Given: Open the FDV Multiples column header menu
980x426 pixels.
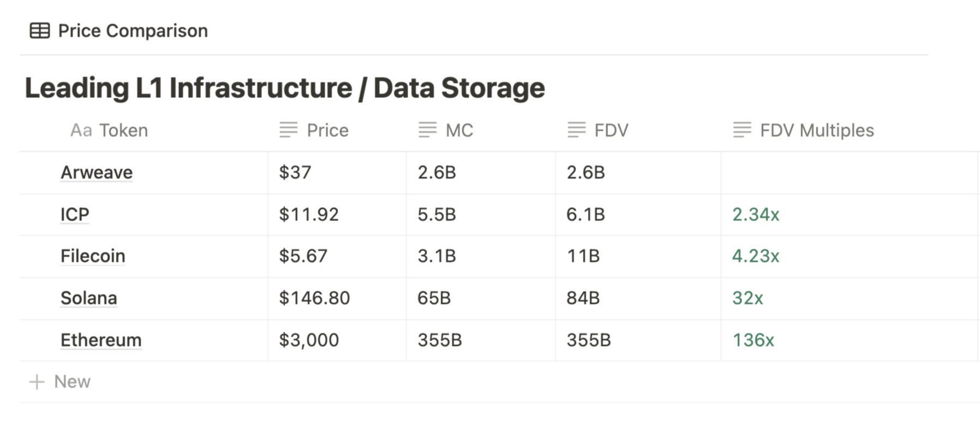Looking at the screenshot, I should coord(849,130).
